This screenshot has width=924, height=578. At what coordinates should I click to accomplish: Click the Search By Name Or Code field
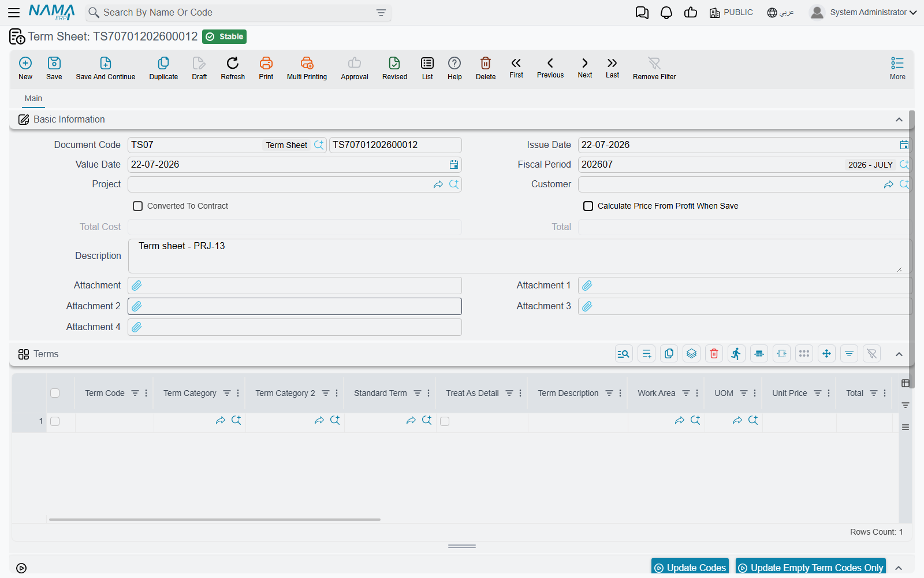coord(237,13)
